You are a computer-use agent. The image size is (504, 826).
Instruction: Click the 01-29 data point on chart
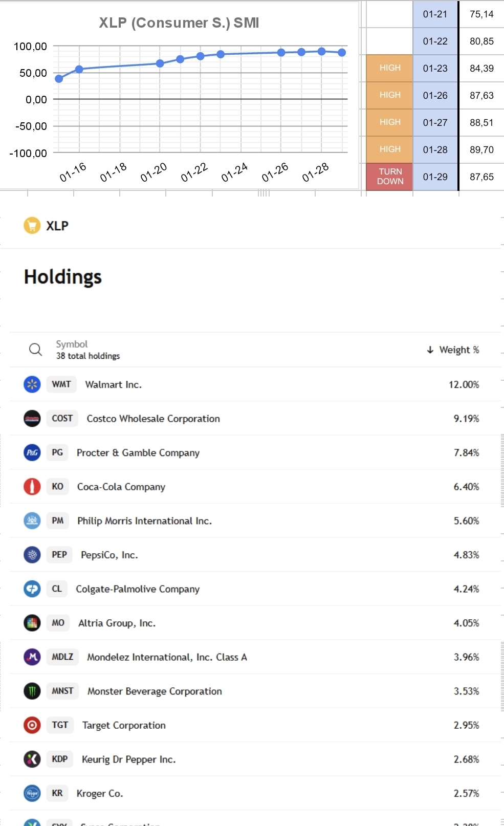click(x=342, y=52)
